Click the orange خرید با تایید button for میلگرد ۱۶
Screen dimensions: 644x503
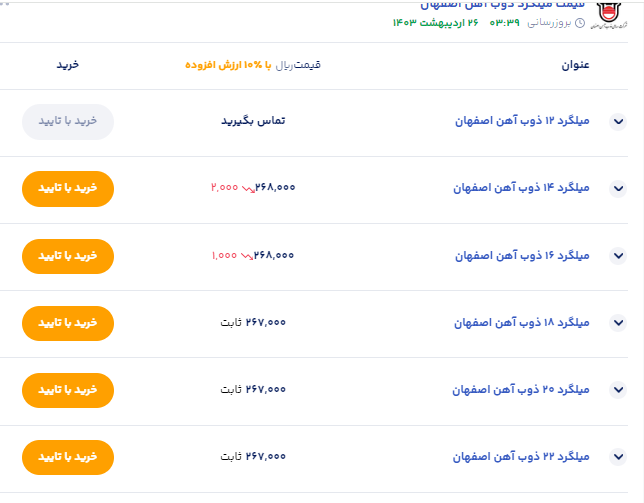coord(68,255)
